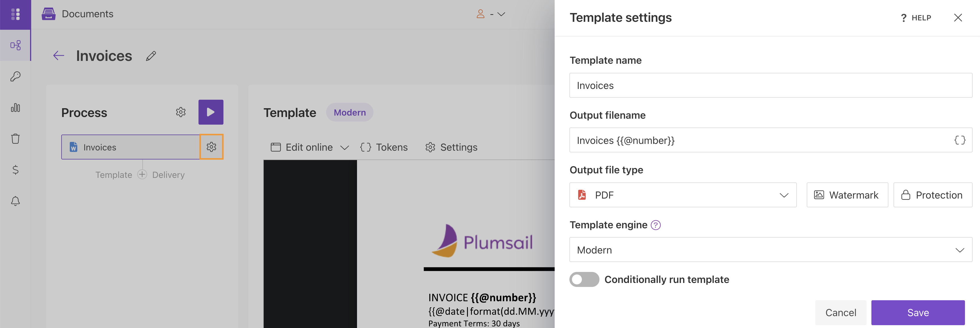The width and height of the screenshot is (980, 328).
Task: Go back with the left arrow
Action: [59, 56]
